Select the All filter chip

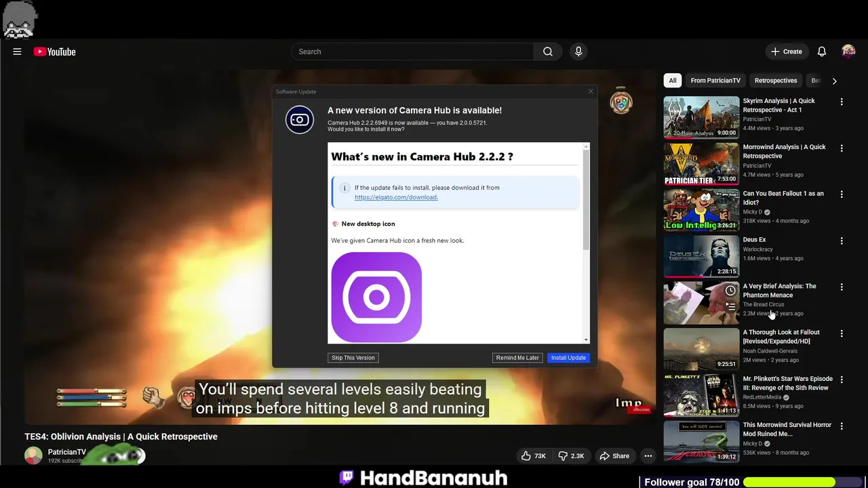(673, 81)
